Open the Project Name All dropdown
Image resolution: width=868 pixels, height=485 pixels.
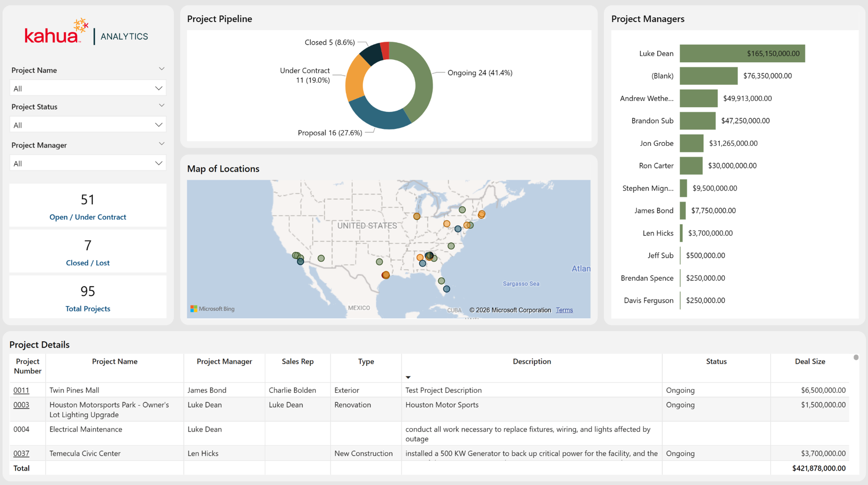(x=88, y=88)
